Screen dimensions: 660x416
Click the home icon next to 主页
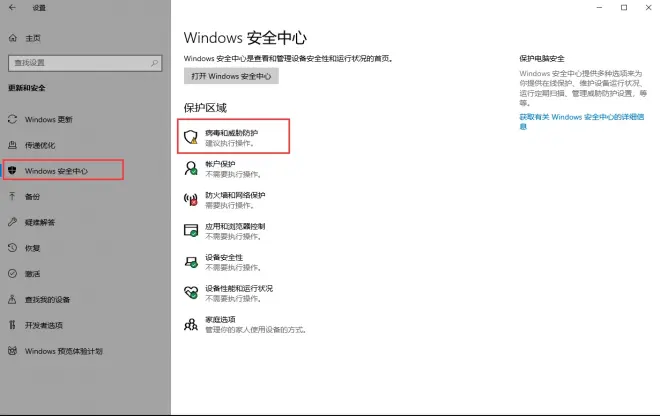point(13,38)
